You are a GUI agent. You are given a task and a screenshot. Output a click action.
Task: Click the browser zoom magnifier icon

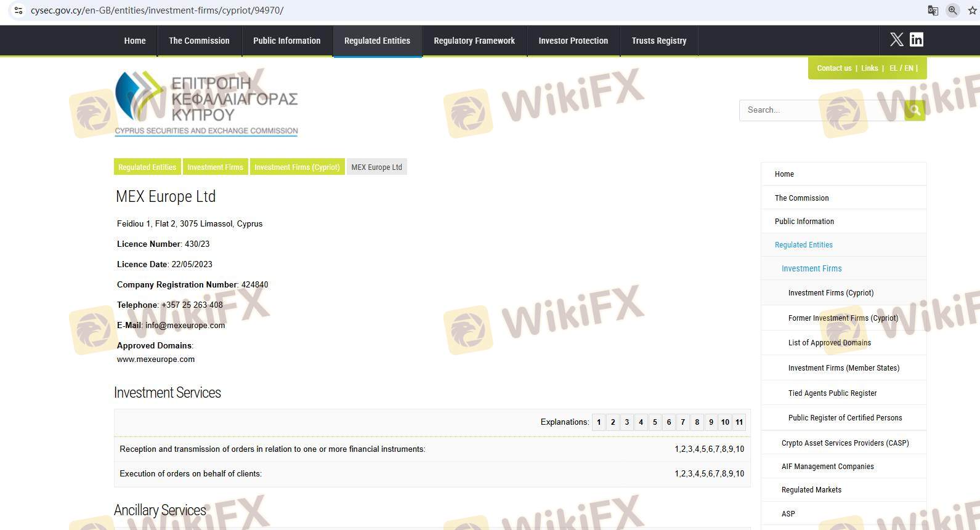pyautogui.click(x=953, y=10)
